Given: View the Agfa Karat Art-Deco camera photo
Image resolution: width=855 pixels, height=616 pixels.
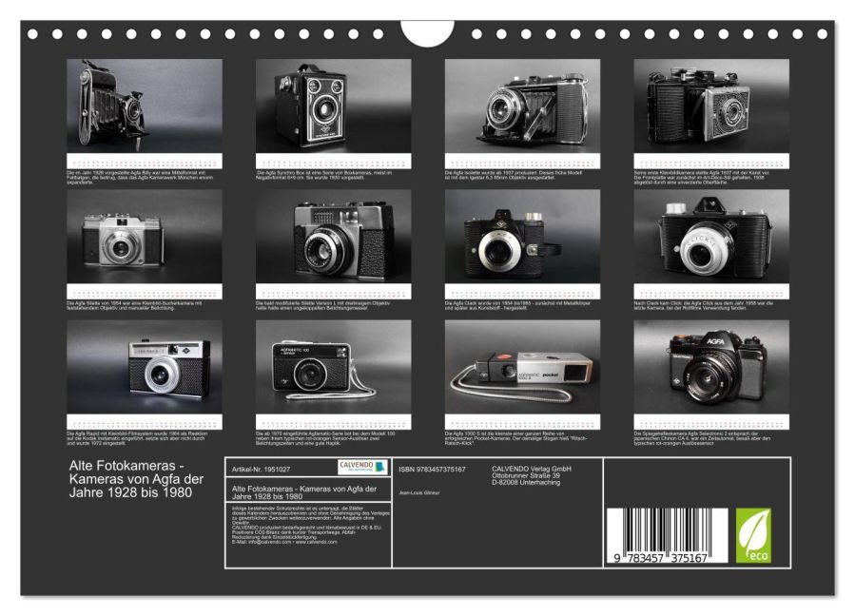Looking at the screenshot, I should tap(711, 106).
